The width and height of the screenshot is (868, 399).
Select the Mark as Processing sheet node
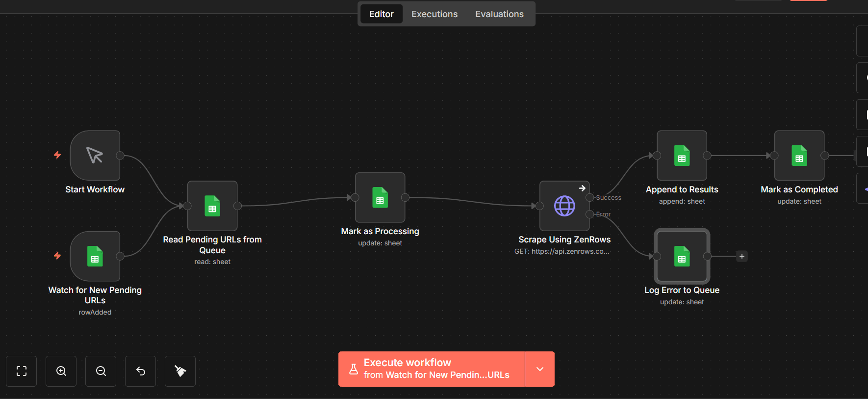click(380, 197)
